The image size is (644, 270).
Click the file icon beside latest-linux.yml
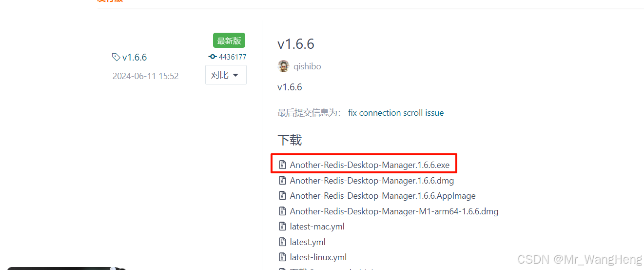pos(282,257)
